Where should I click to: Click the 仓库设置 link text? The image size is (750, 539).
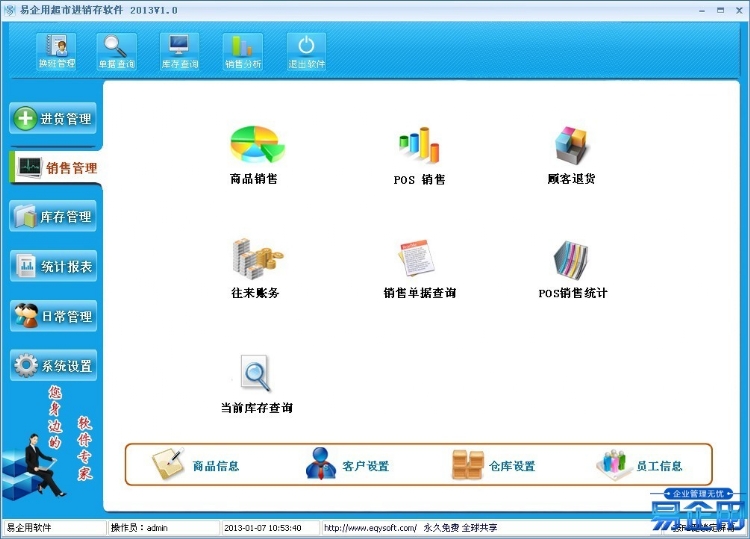pos(512,466)
